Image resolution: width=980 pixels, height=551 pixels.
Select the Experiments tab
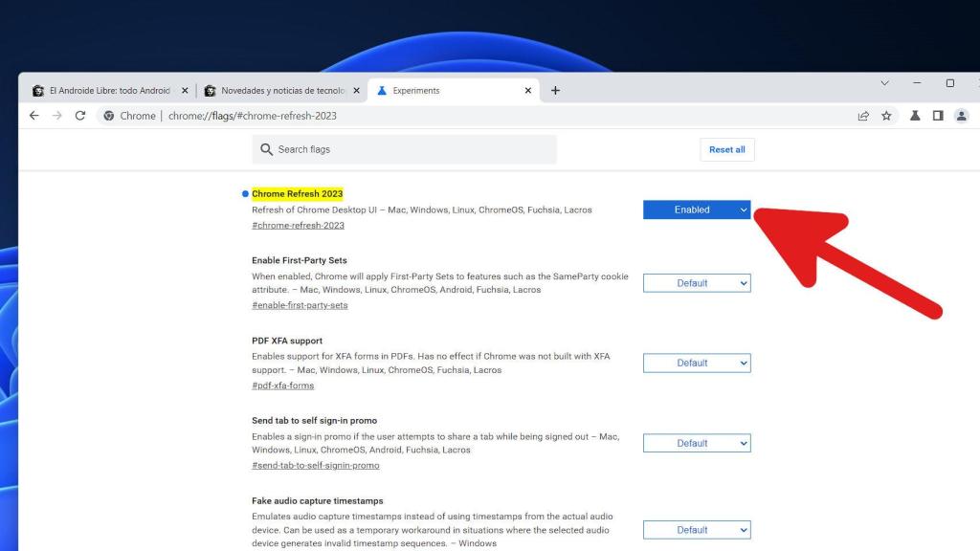coord(454,91)
